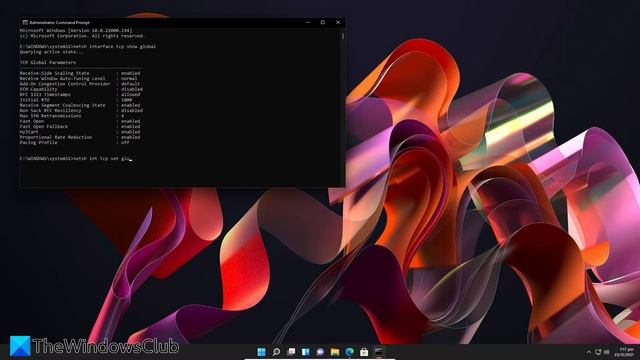Click 'RFC 1323 Timestamps' row text

(x=45, y=94)
